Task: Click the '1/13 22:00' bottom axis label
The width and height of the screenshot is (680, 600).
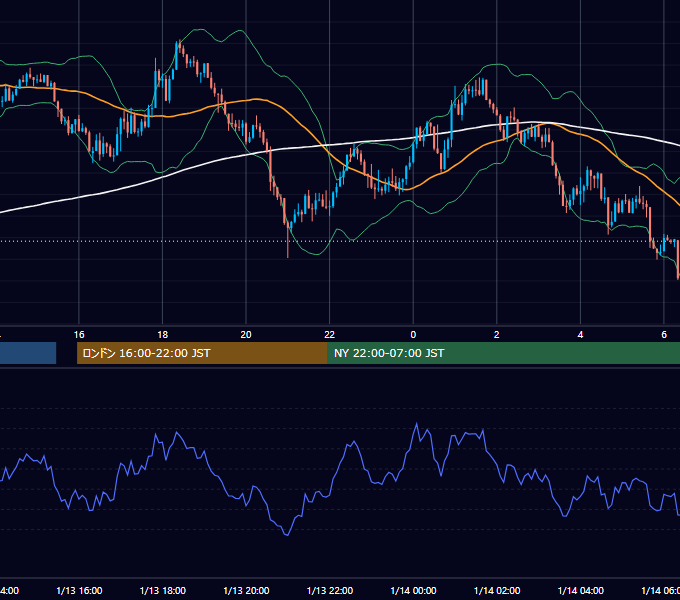Action: coord(330,590)
